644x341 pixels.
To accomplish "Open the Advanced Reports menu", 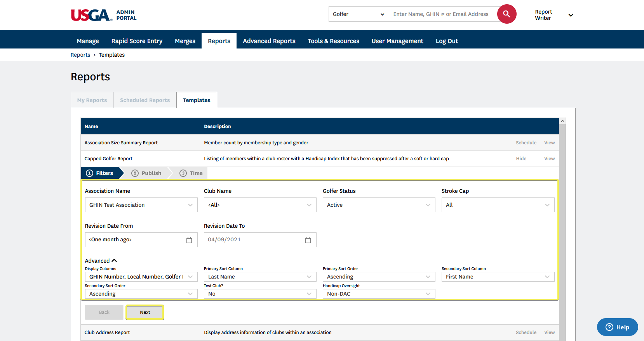I will click(x=269, y=41).
